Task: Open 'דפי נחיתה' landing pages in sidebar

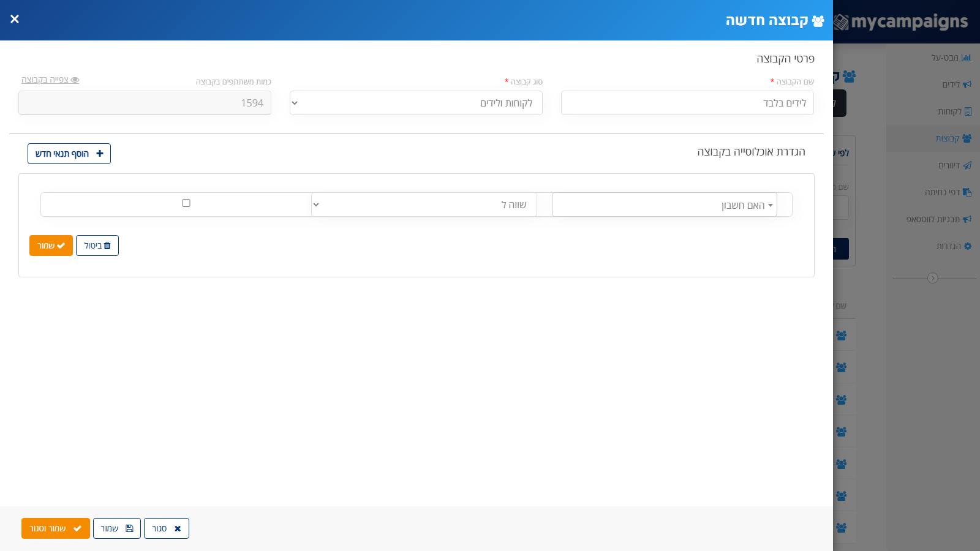Action: click(x=948, y=192)
